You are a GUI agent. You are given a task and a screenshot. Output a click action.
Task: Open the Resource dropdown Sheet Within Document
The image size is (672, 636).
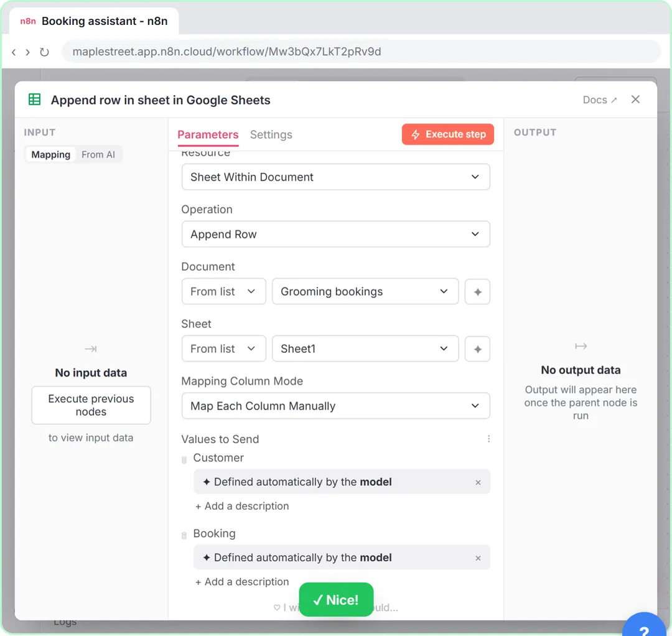335,177
